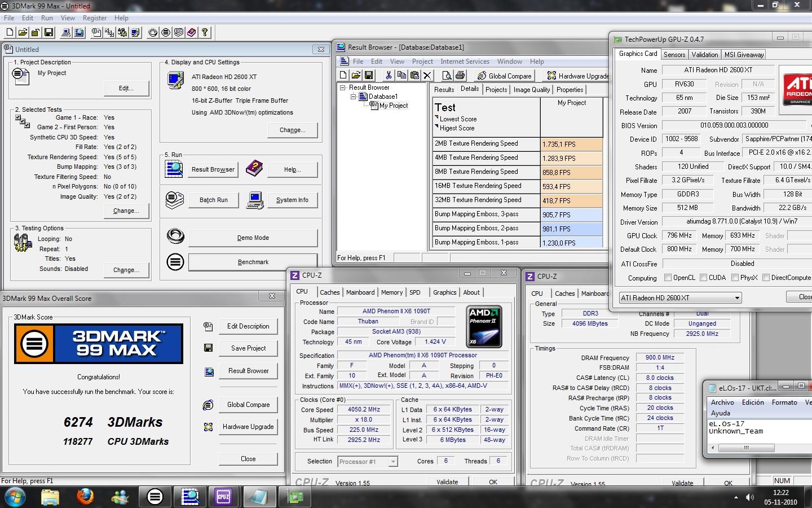Switch to the Validation tab in GPU-Z
This screenshot has height=508, width=812.
705,55
